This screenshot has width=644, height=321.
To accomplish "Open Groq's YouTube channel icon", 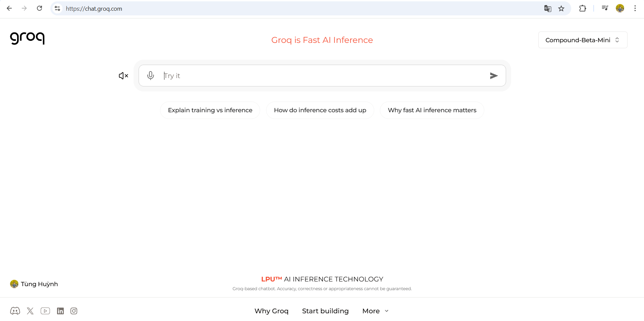I will 45,311.
